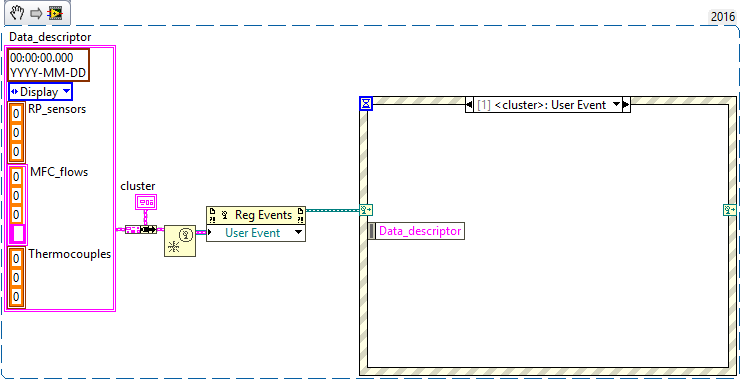741x380 pixels.
Task: Click the LabVIEW VI snippet icon
Action: 56,13
